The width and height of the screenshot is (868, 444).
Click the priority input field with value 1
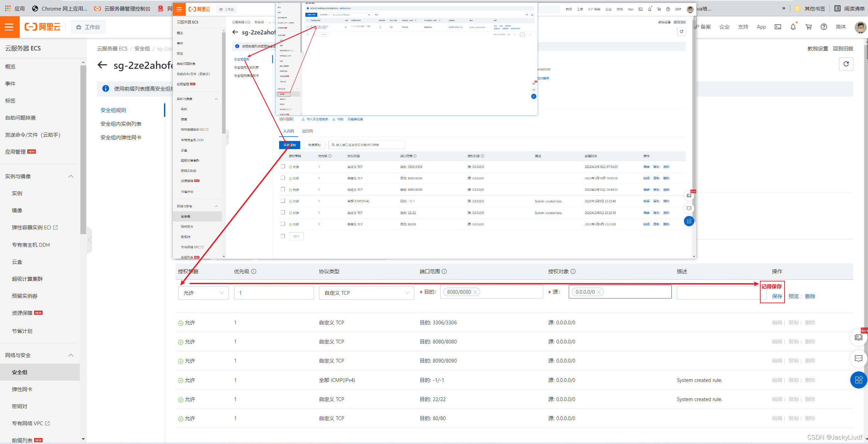click(x=274, y=293)
